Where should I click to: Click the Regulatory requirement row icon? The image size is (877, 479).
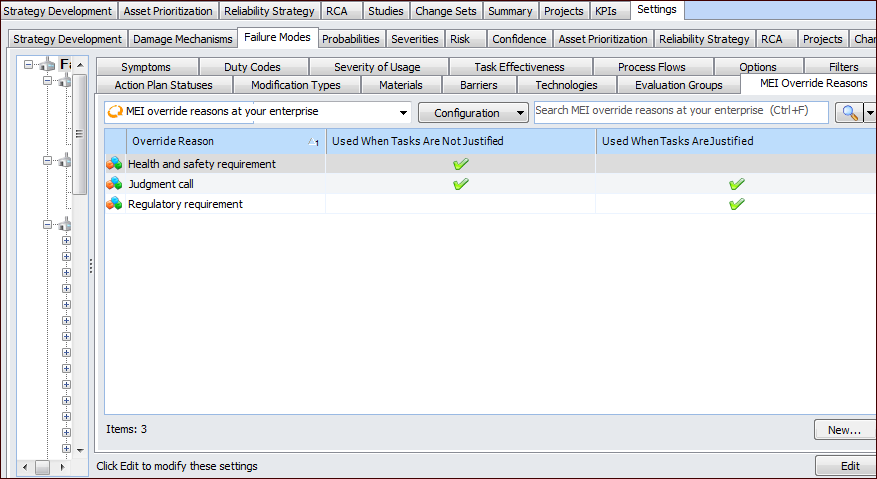click(114, 204)
